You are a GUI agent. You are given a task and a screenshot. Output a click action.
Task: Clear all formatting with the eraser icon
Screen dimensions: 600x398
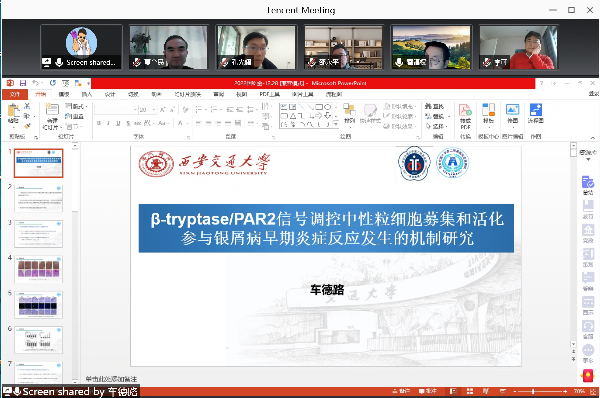(x=186, y=110)
